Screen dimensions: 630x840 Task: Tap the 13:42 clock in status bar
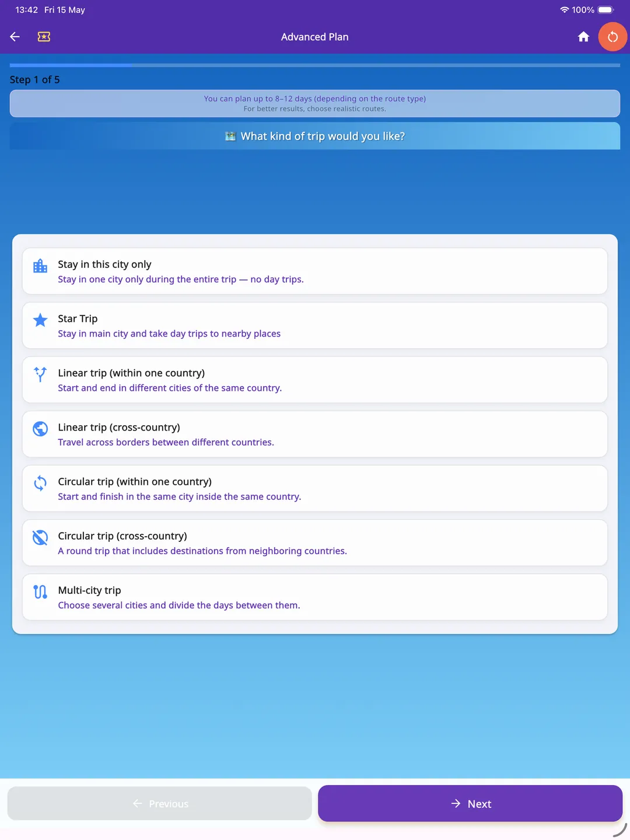(26, 10)
